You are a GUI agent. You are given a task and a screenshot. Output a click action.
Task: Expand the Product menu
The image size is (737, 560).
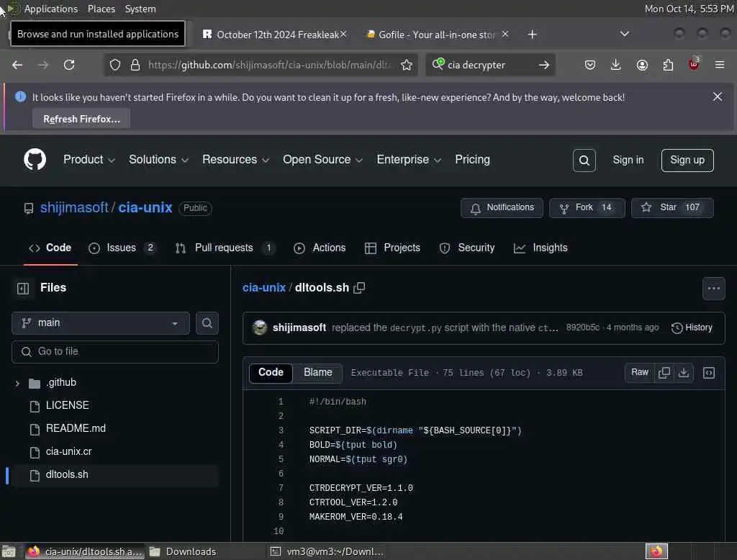[x=89, y=160]
